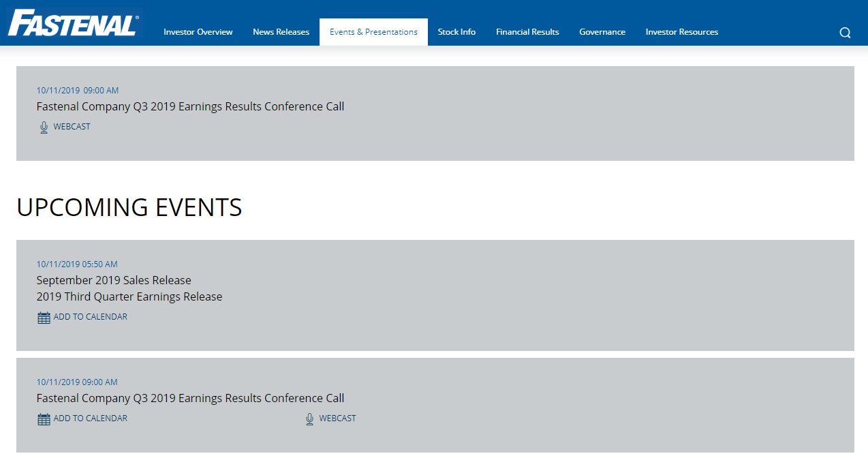Click microphone icon in upcoming Q3 Conference Call card
Viewport: 868px width, 458px height.
pyautogui.click(x=309, y=419)
